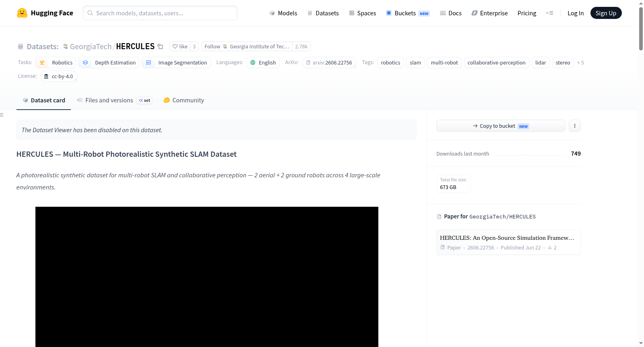Click the Depth Estimation task icon
The image size is (644, 347).
85,62
